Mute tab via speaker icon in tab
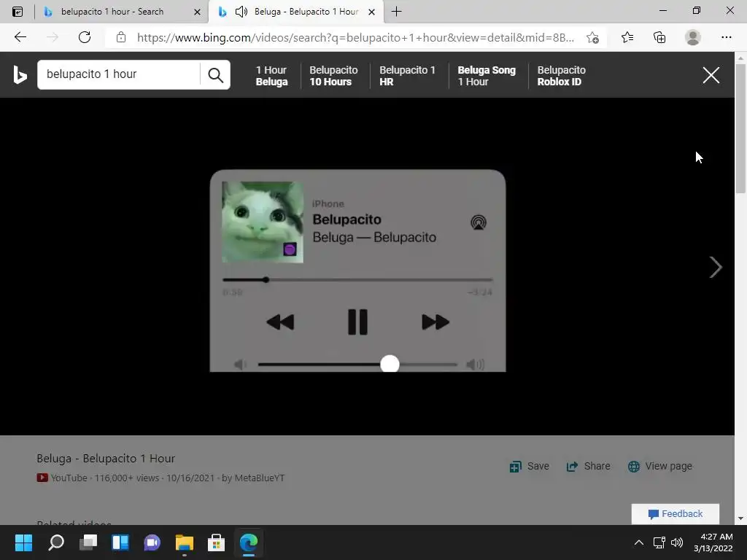 [x=241, y=12]
